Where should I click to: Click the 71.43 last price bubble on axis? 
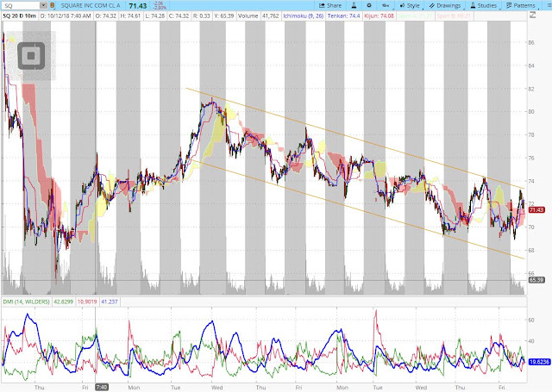point(536,210)
